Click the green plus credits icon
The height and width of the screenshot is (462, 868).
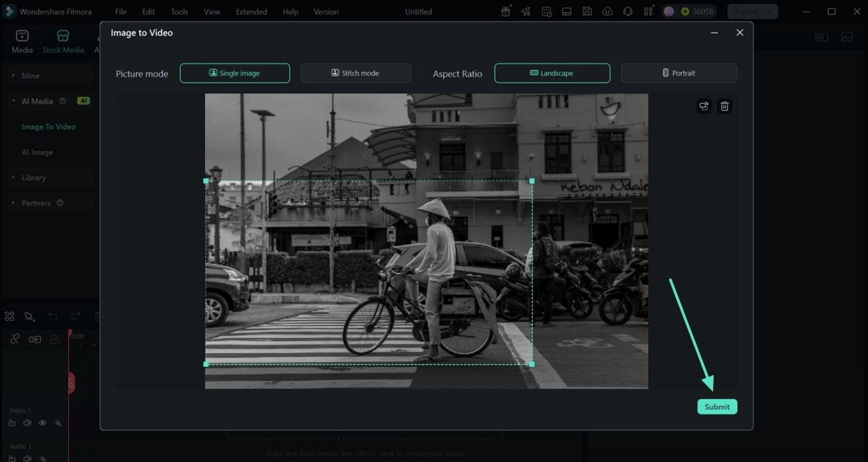click(x=685, y=11)
